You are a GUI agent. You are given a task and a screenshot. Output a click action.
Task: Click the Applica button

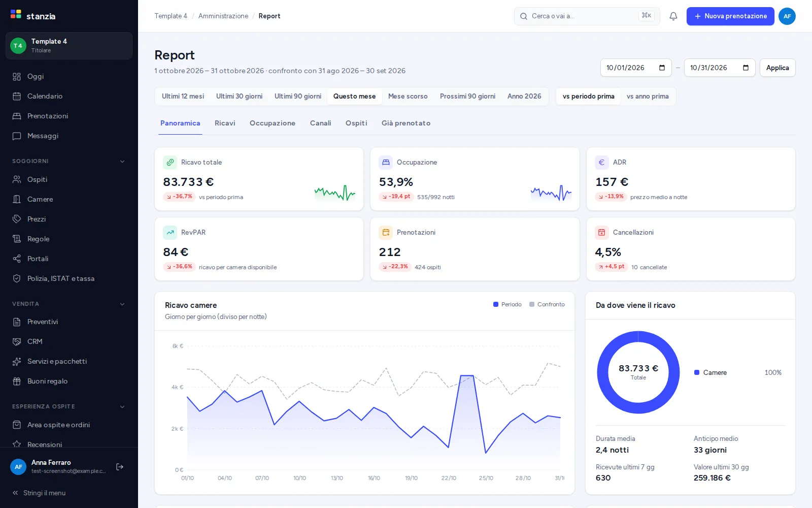[777, 68]
